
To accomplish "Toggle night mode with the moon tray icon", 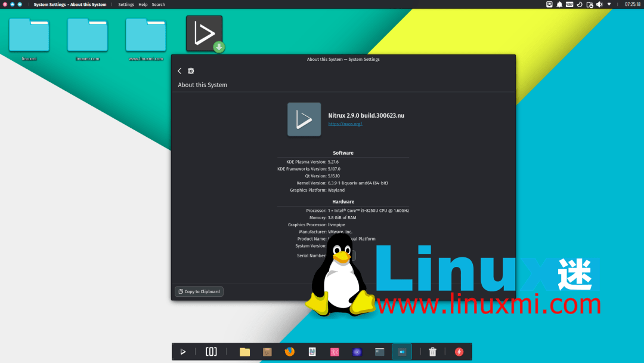I will click(x=579, y=4).
